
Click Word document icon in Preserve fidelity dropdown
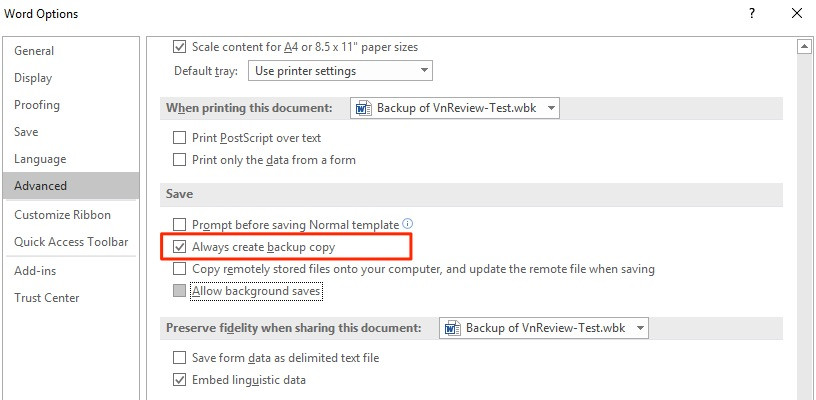pyautogui.click(x=452, y=328)
